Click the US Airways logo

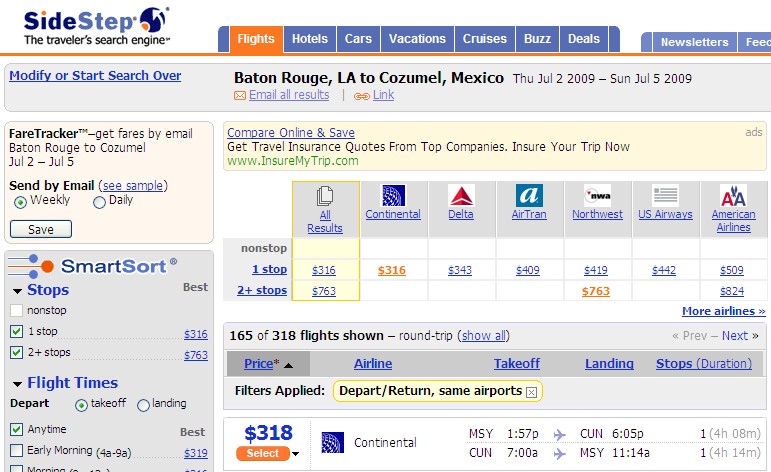pos(665,195)
